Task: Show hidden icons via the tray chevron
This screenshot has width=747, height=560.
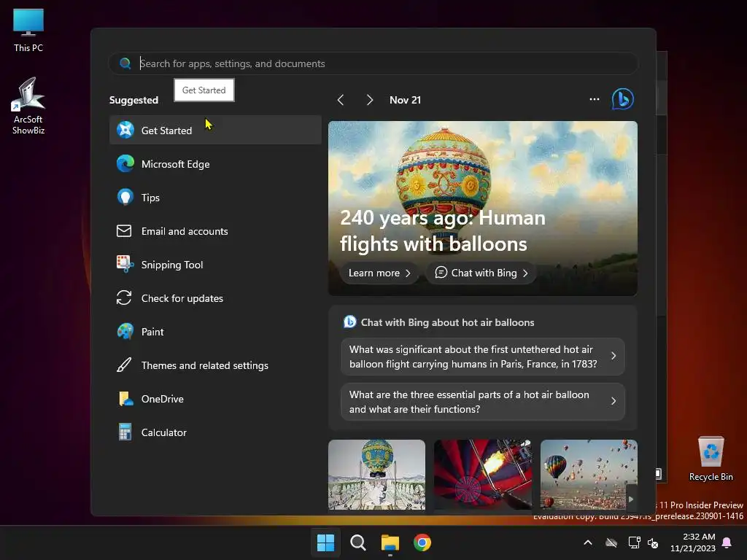Action: pos(588,542)
